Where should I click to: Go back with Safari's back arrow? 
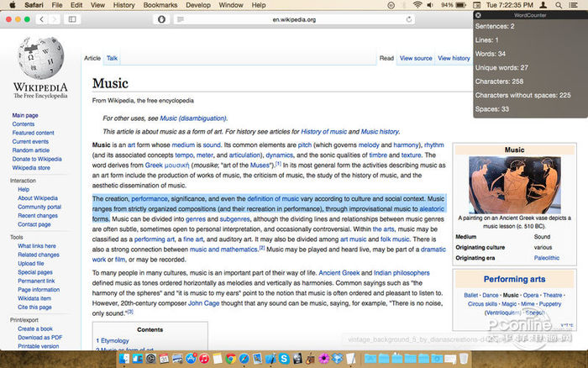[x=42, y=19]
